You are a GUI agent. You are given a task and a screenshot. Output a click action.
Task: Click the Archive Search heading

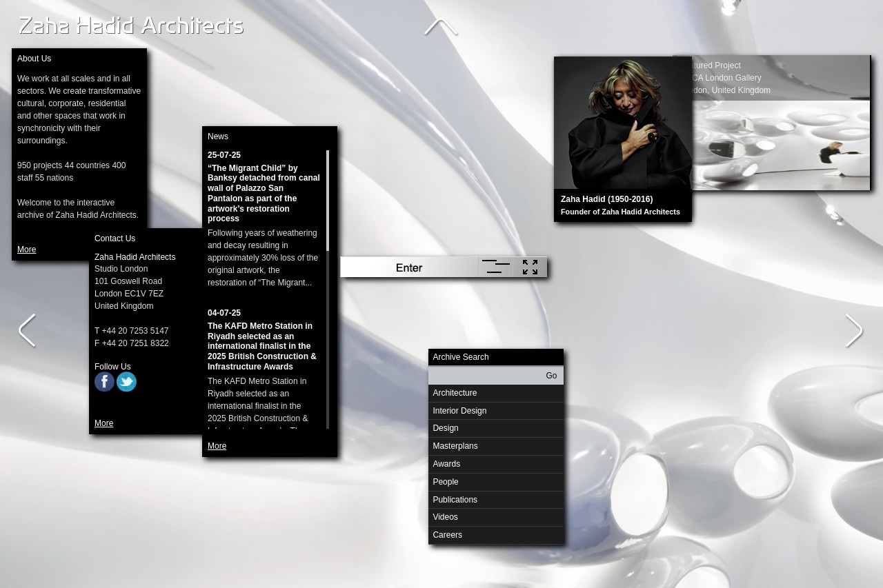pos(461,357)
